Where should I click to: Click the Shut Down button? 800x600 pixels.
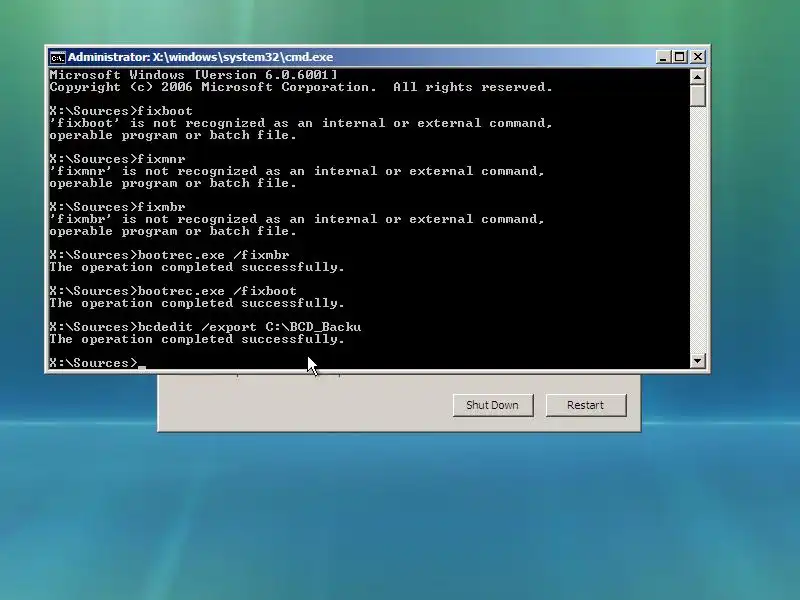coord(493,405)
